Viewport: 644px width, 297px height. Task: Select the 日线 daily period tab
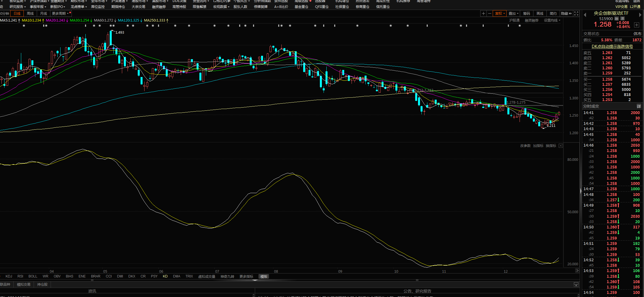point(17,14)
